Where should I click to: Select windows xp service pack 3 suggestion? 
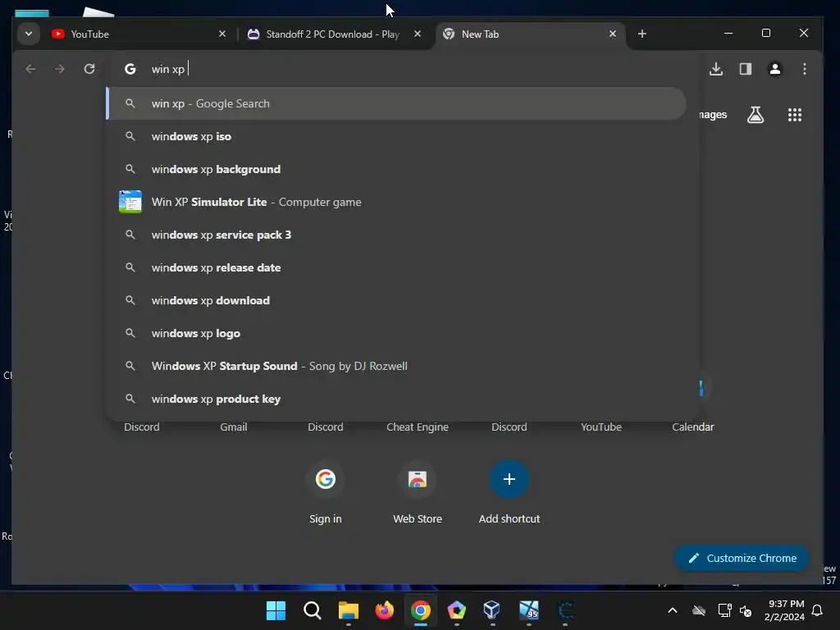396,235
